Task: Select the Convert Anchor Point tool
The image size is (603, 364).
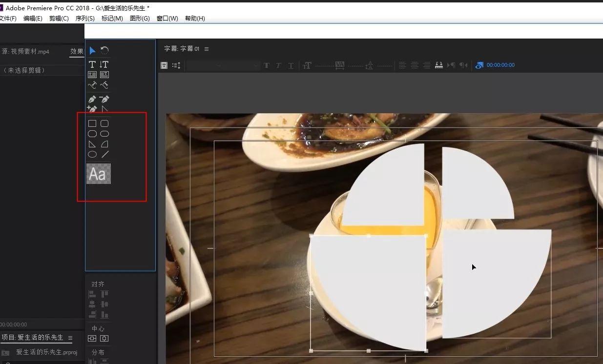Action: [x=104, y=109]
